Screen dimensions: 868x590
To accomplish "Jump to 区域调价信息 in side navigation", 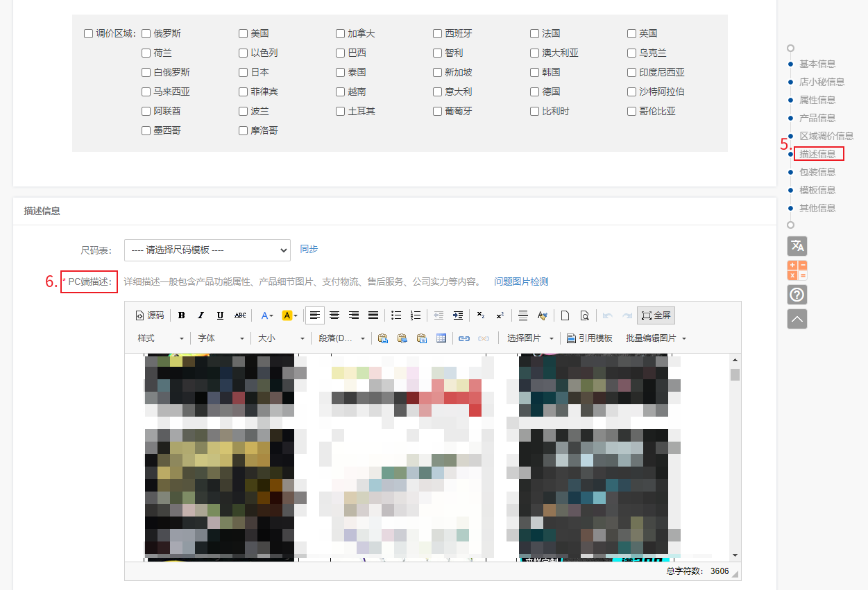I will pos(826,136).
